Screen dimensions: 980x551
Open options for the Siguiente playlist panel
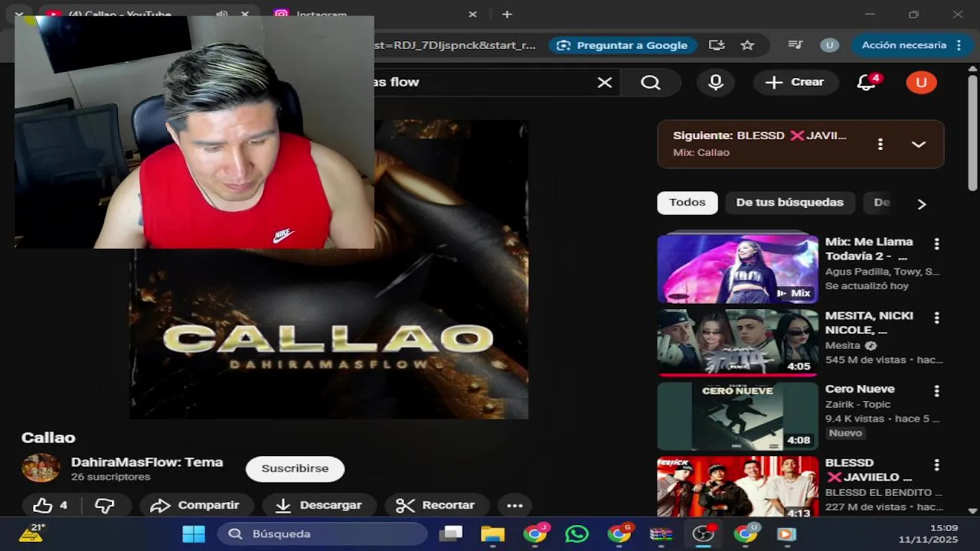click(880, 144)
